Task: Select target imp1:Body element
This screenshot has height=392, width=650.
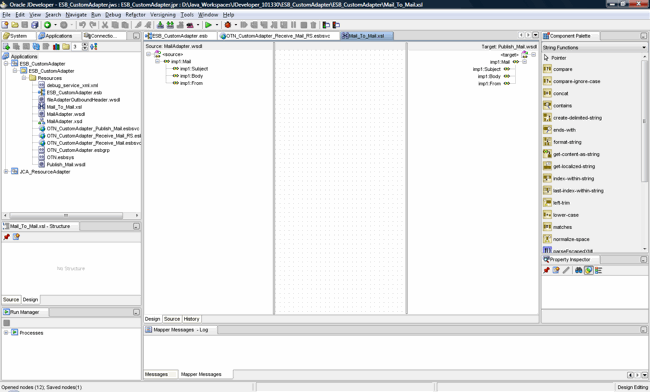Action: (489, 76)
